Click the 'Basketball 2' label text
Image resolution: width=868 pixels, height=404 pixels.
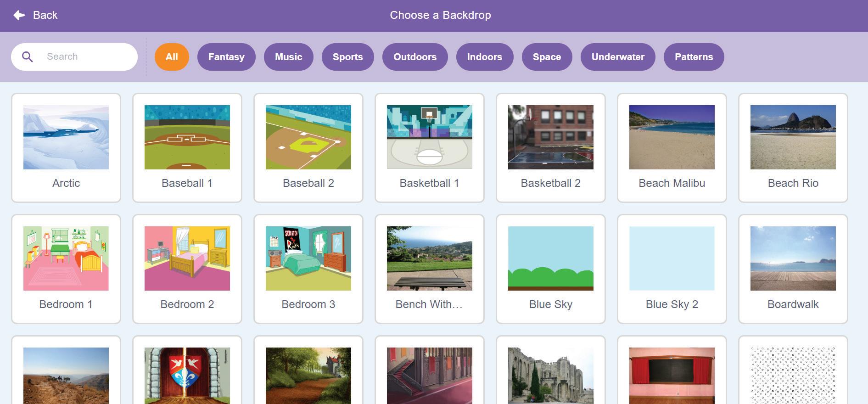click(x=551, y=183)
